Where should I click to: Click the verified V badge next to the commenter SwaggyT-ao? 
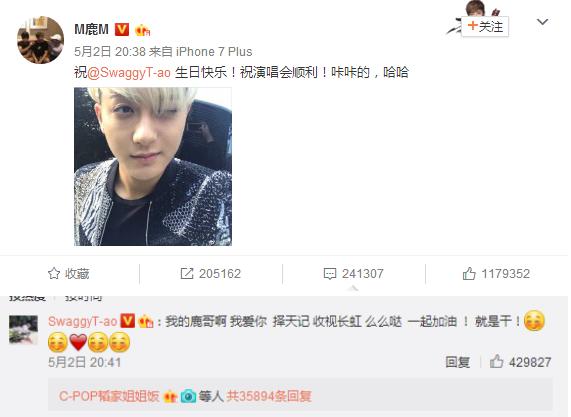point(127,321)
